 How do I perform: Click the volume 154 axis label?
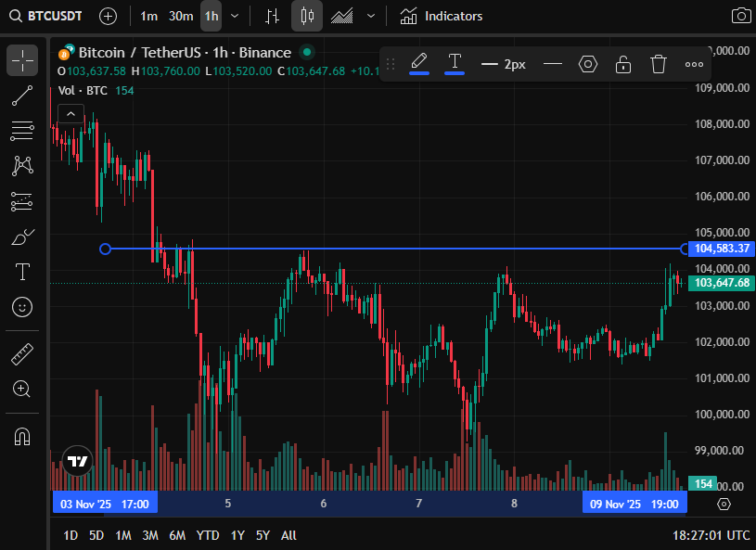tap(702, 483)
